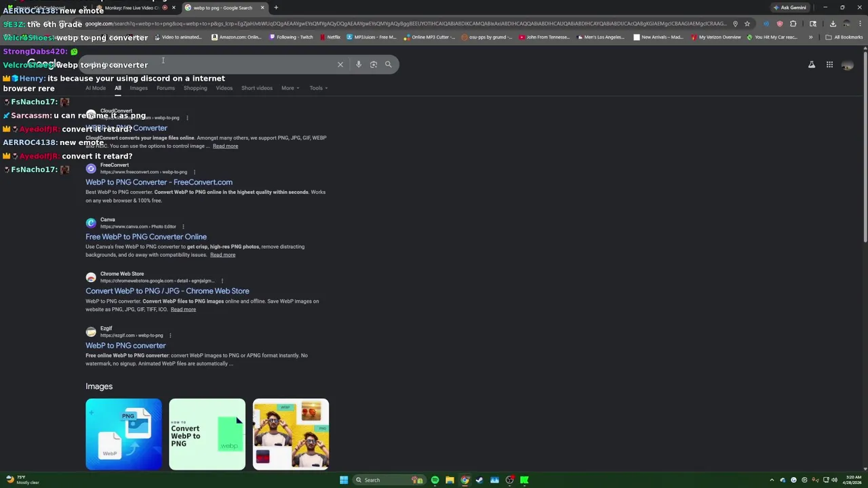Open Convert WebP to PNG green thumbnail

[x=208, y=434]
